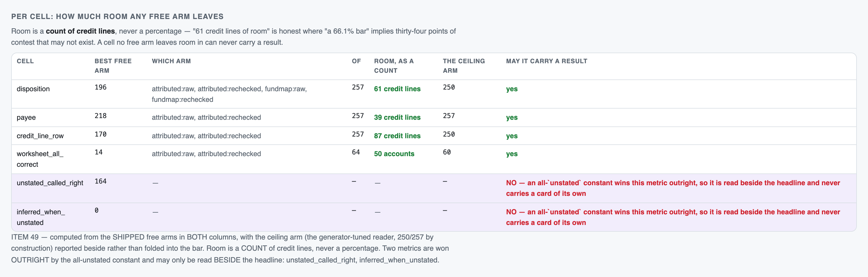868x277 pixels.
Task: Select the disposition row cell
Action: pyautogui.click(x=33, y=89)
